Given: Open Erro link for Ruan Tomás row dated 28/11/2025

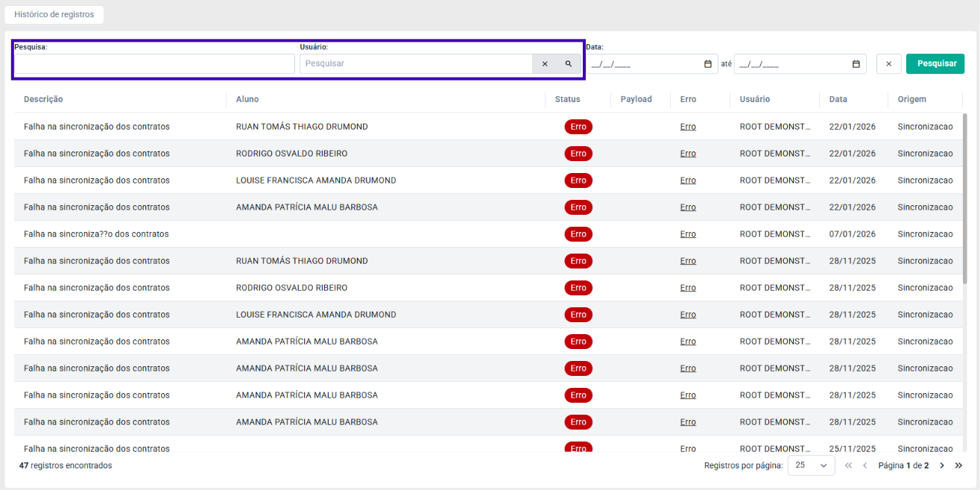Looking at the screenshot, I should coord(688,261).
